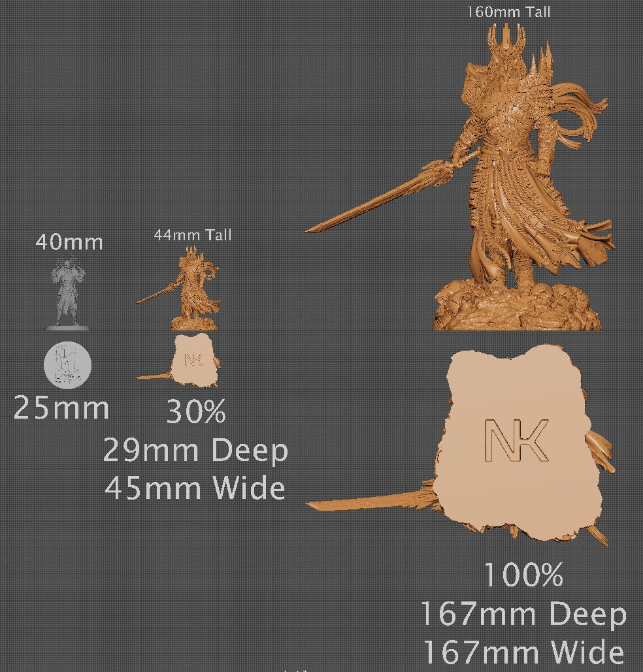Image resolution: width=643 pixels, height=672 pixels.
Task: Click the 29mm Deep measurement text
Action: pos(196,451)
